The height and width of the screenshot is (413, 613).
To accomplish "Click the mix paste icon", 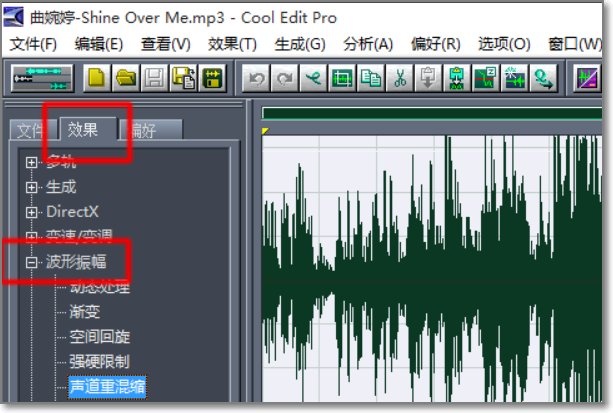I will click(457, 78).
